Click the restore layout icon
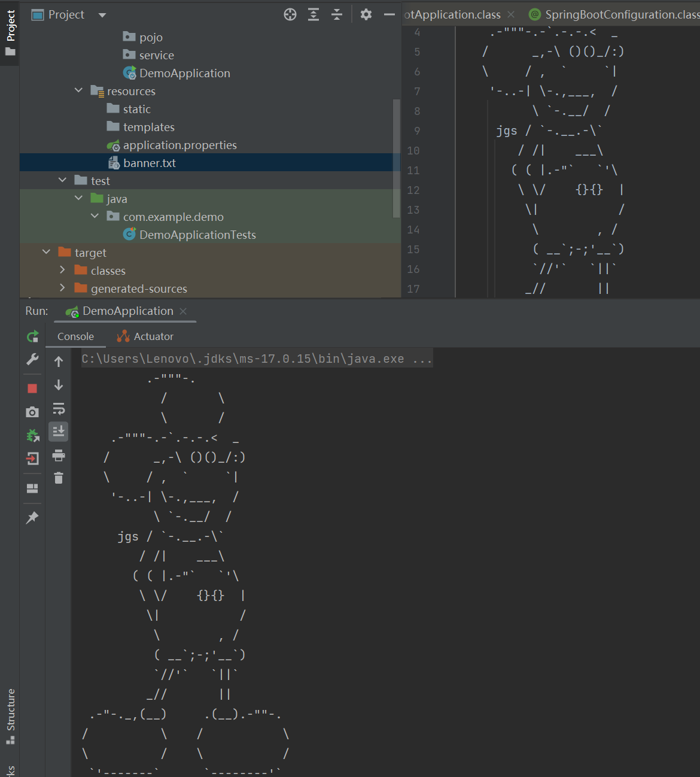This screenshot has height=777, width=700. click(32, 488)
